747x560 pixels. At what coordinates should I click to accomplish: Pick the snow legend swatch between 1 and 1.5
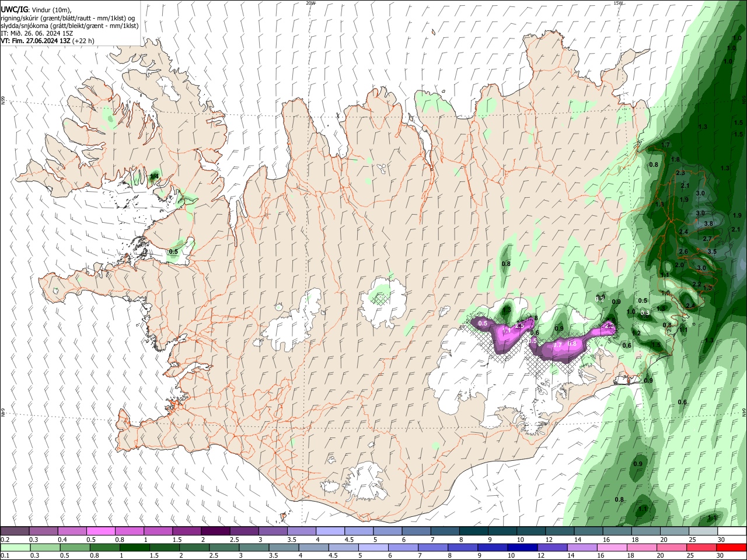158,531
